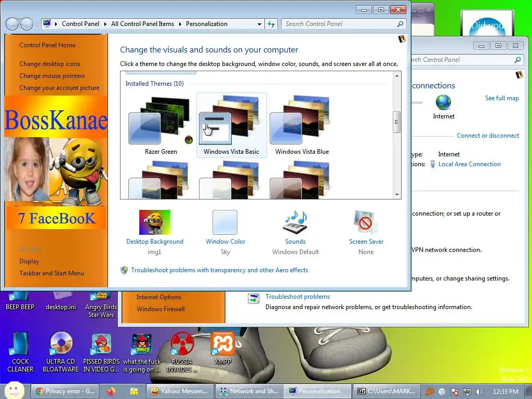Click network icon in system tray

pos(467,392)
